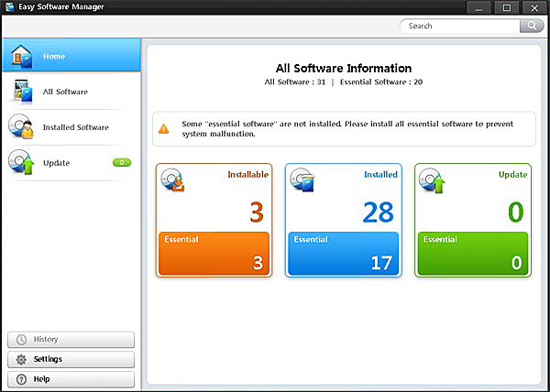Screen dimensions: 550x392
Task: Click the Home house icon in sidebar
Action: pos(21,56)
